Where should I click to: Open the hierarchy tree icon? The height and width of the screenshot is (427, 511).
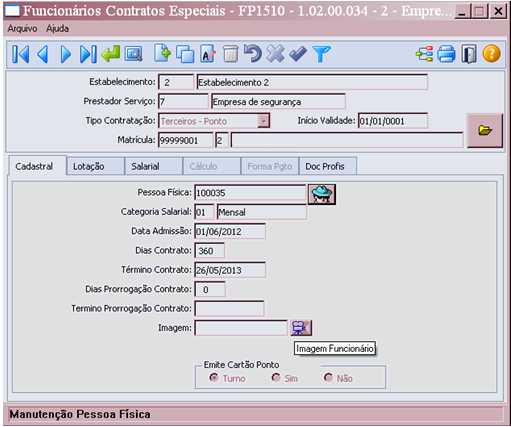[x=425, y=54]
